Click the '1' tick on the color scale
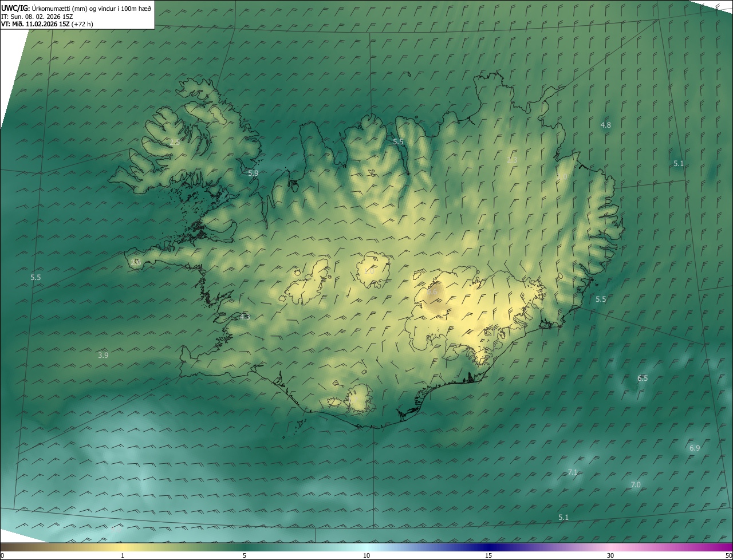Viewport: 733px width, 560px height. coord(123,555)
